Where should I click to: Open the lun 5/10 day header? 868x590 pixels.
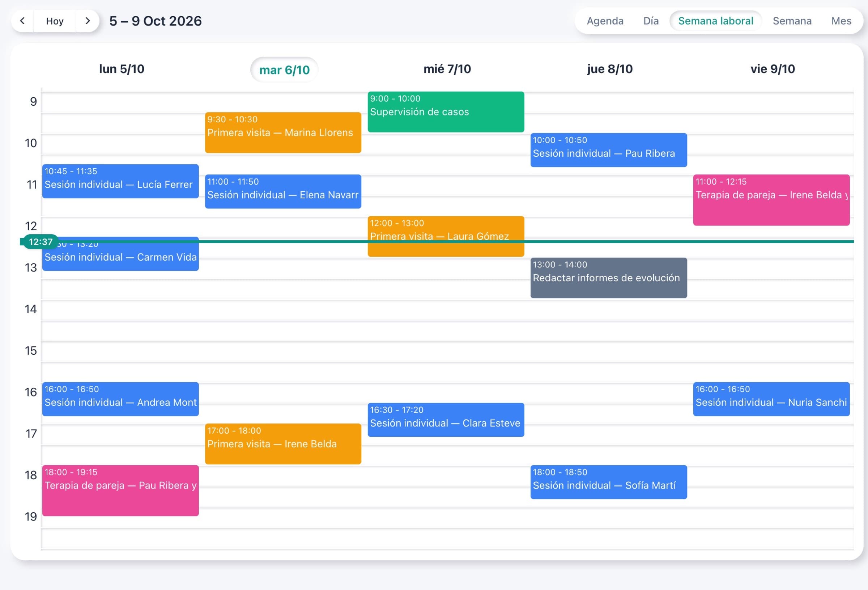pos(122,69)
